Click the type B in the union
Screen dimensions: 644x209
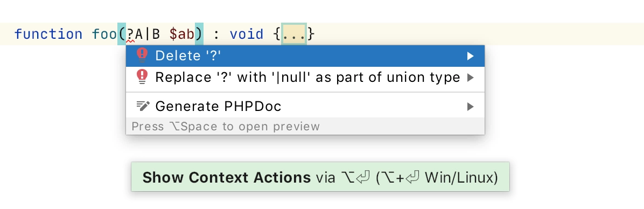156,34
